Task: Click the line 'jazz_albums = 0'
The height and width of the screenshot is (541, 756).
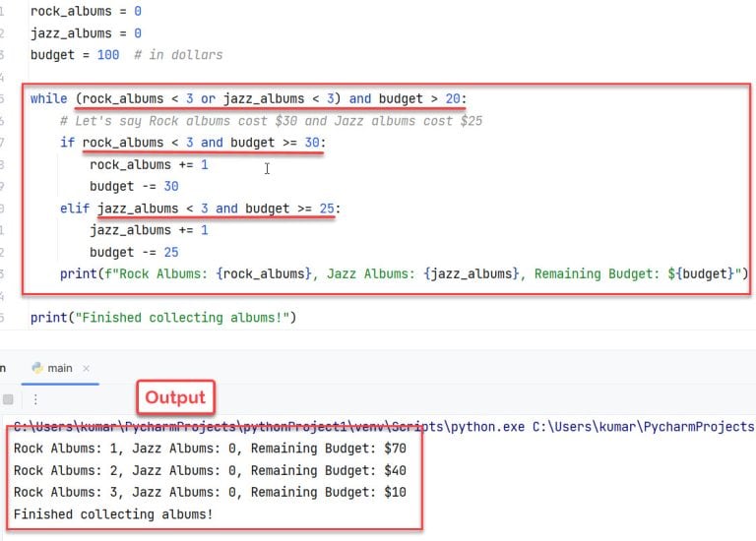Action: (x=86, y=33)
